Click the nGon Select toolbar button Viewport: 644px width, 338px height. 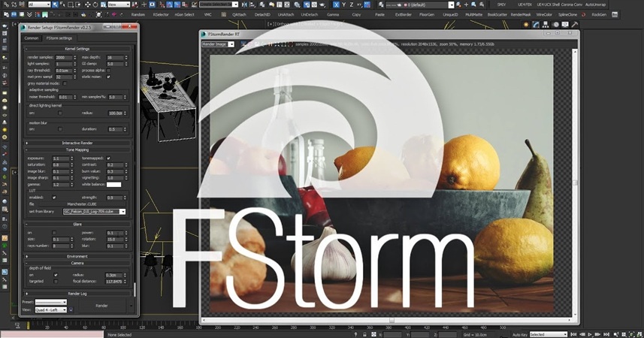click(x=184, y=14)
